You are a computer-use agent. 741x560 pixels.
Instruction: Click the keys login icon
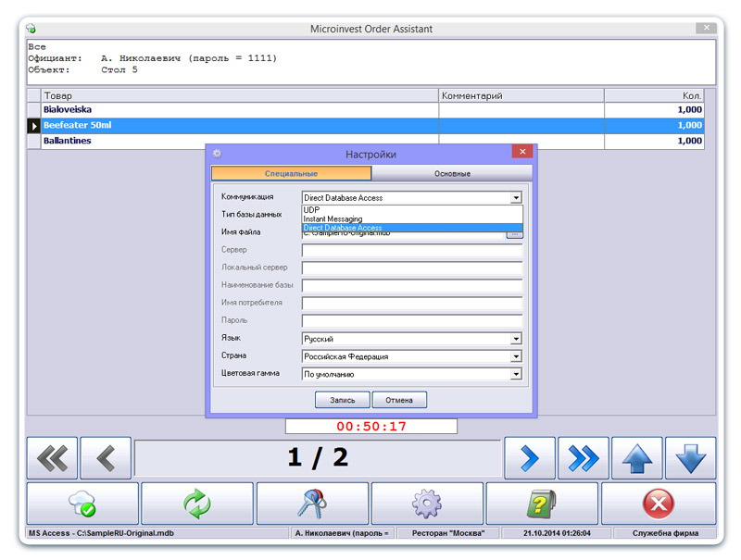click(x=312, y=504)
